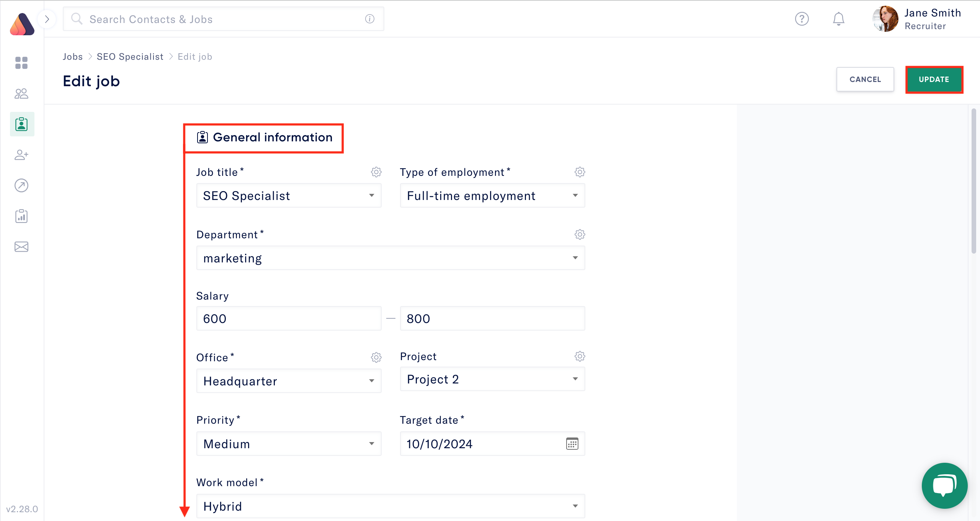Screen dimensions: 980x521
Task: Click the CANCEL button
Action: point(865,79)
